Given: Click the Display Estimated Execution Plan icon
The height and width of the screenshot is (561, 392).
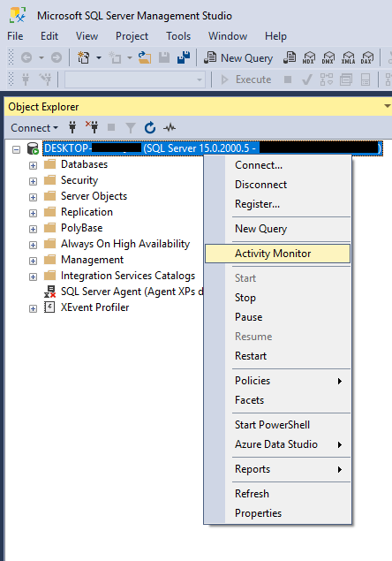Looking at the screenshot, I should 326,79.
